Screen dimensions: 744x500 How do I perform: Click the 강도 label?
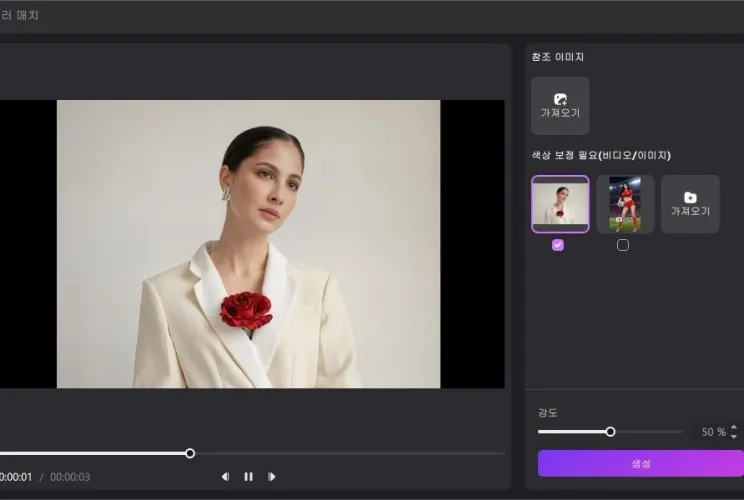(548, 413)
